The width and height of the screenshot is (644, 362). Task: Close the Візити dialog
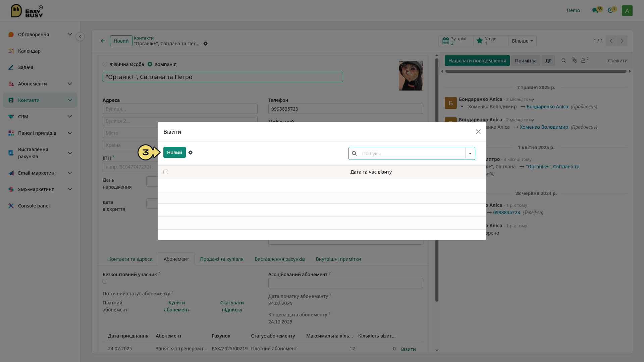(478, 132)
